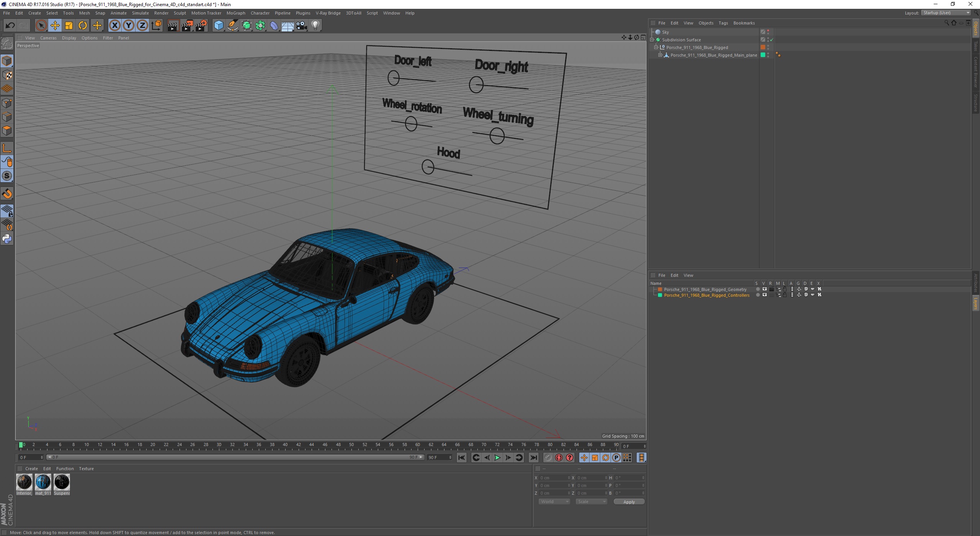The width and height of the screenshot is (980, 536).
Task: Open Object Manager Tags menu
Action: point(723,23)
